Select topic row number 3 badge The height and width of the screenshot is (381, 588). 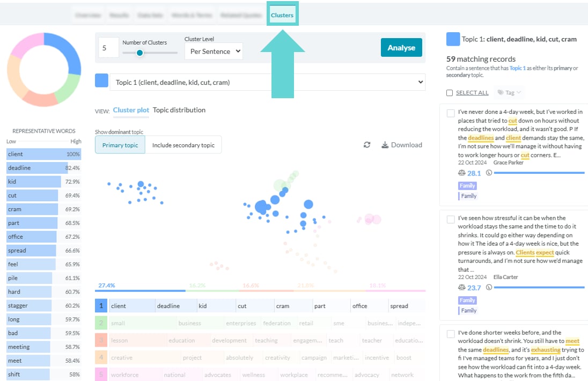coord(101,340)
